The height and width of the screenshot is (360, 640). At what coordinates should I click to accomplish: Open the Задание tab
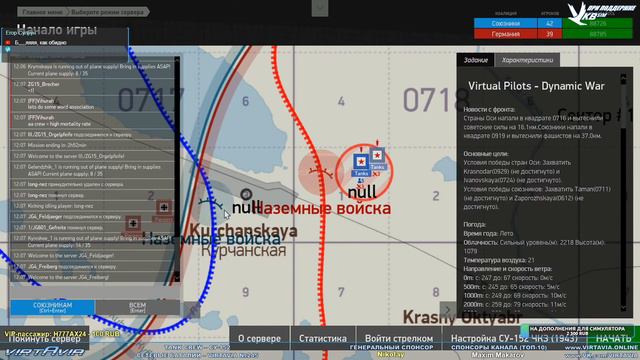(476, 60)
